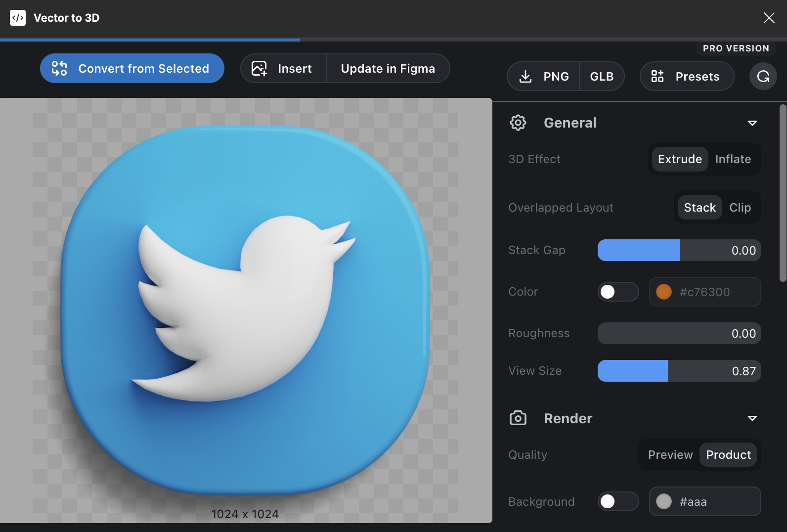Click Convert from Selected button

[x=132, y=68]
